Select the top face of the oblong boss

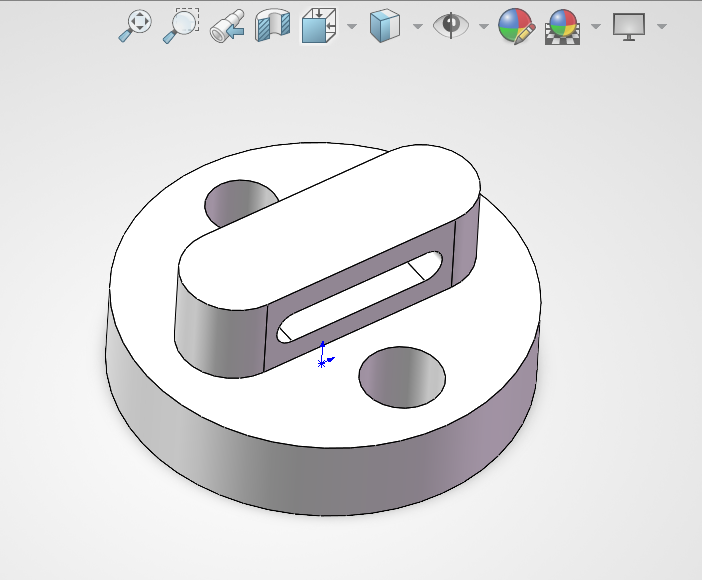pyautogui.click(x=330, y=226)
